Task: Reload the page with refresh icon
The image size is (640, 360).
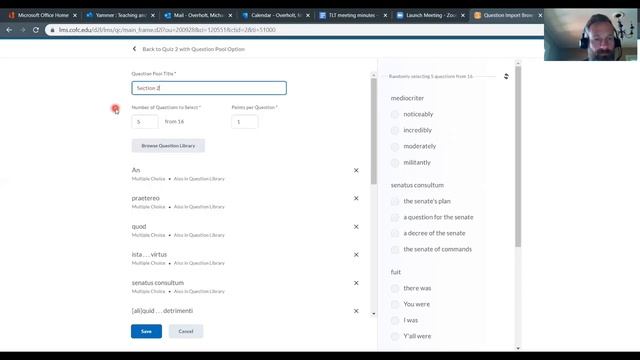Action: pyautogui.click(x=36, y=30)
